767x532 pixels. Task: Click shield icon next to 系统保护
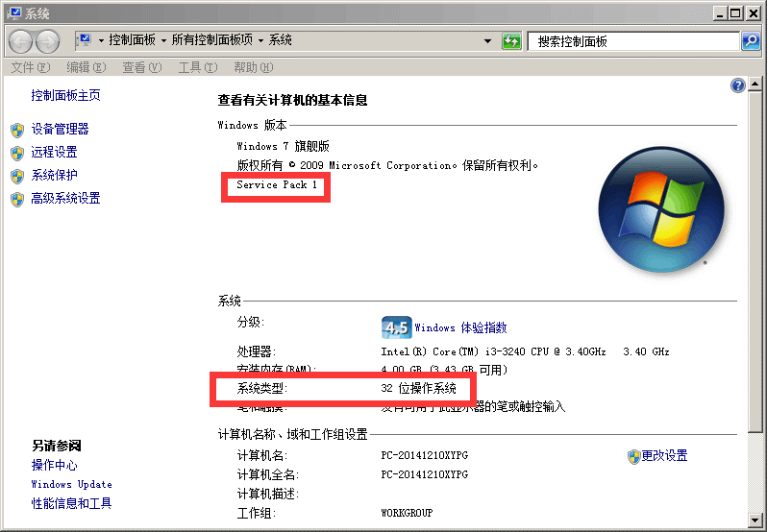coord(17,176)
